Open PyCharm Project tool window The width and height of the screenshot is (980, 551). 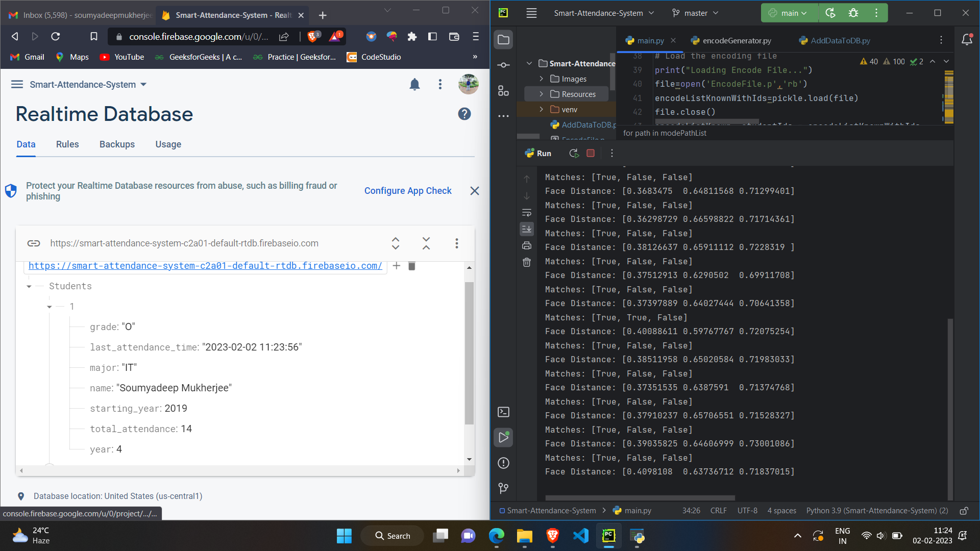point(503,40)
